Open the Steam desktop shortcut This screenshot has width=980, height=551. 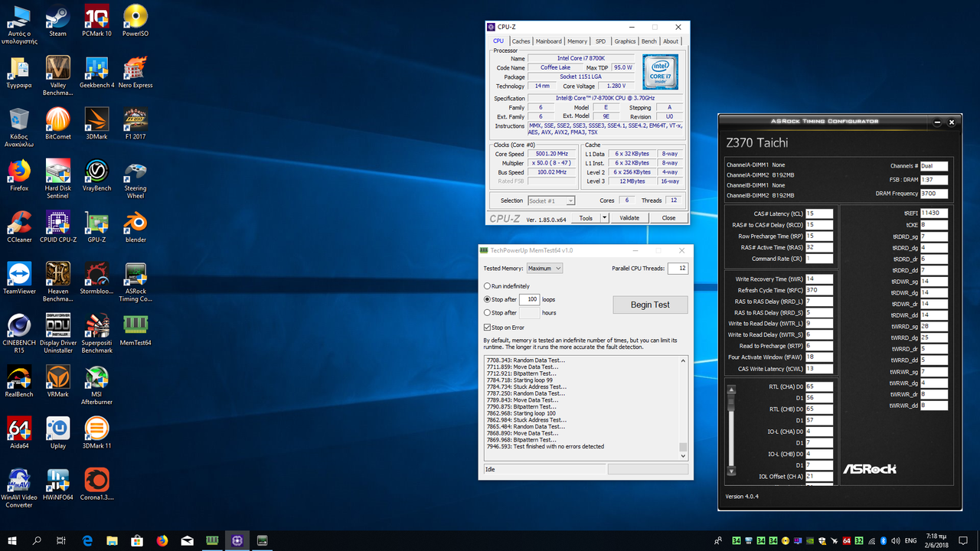tap(57, 21)
